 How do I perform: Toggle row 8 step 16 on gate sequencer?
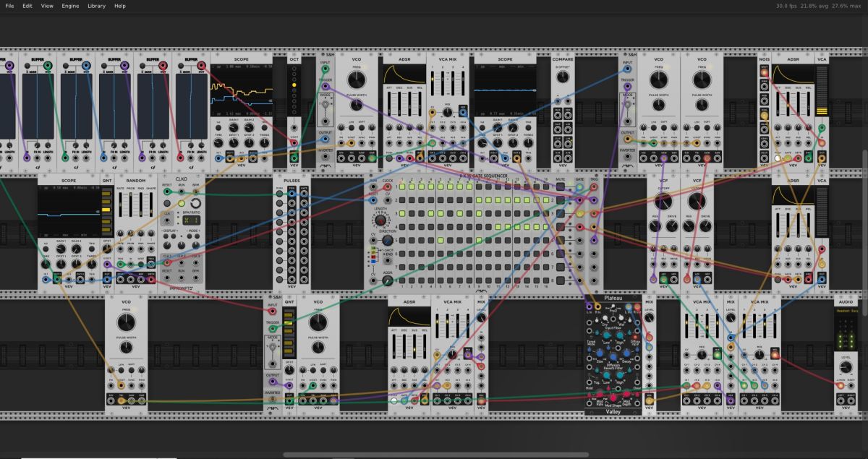coord(546,280)
